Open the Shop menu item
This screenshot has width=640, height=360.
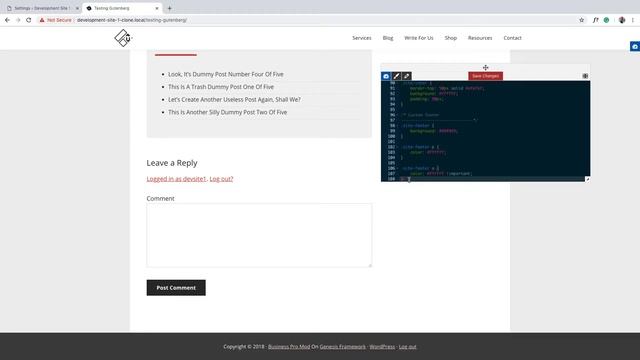click(x=451, y=38)
